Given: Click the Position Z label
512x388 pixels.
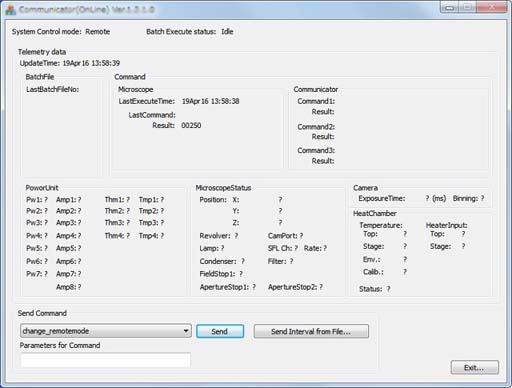Looking at the screenshot, I should tap(236, 223).
